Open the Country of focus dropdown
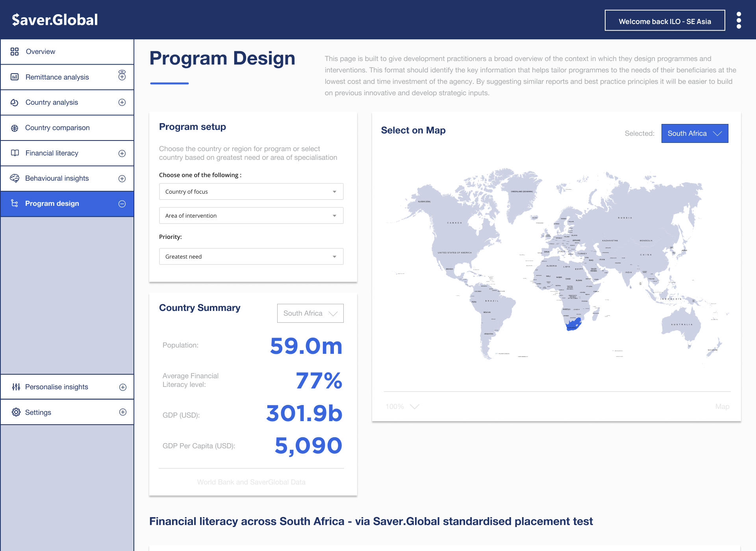This screenshot has width=756, height=551. tap(251, 192)
